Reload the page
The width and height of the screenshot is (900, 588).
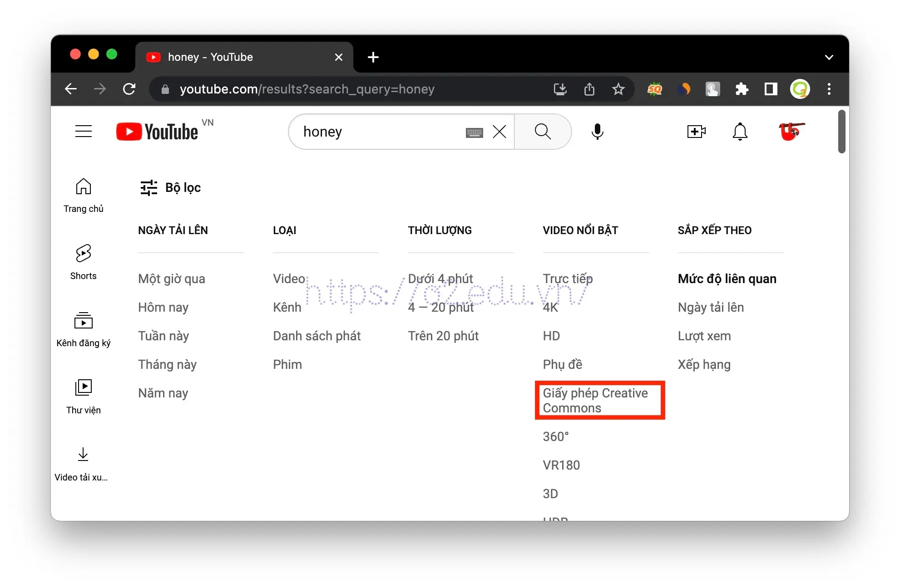[129, 89]
